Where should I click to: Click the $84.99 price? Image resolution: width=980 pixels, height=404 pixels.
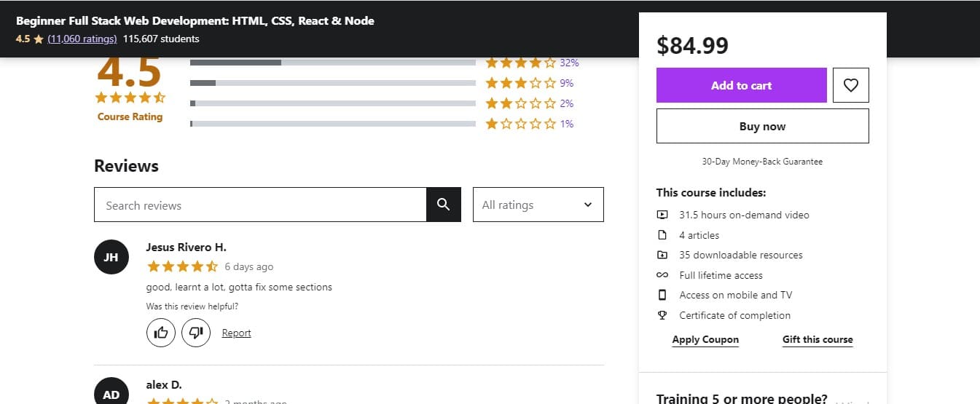692,45
